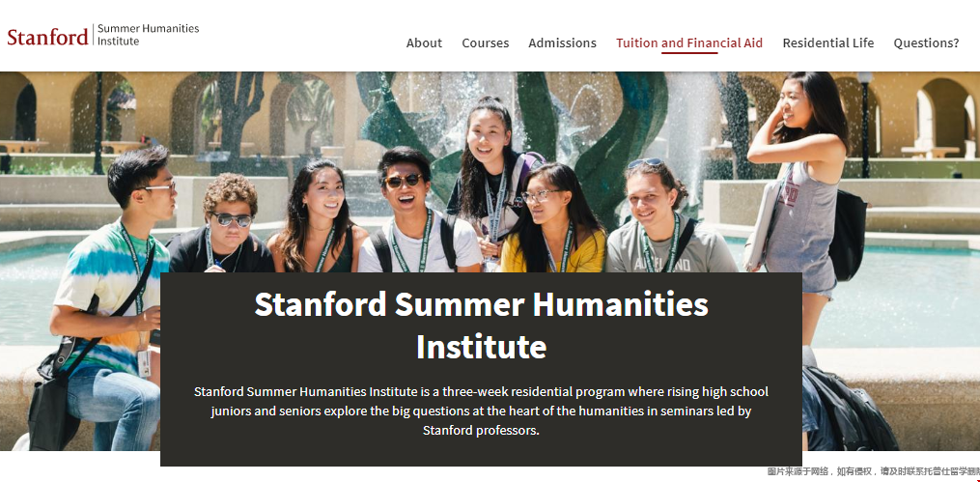The height and width of the screenshot is (482, 980).
Task: Select Admissions in the navigation bar
Action: point(562,43)
